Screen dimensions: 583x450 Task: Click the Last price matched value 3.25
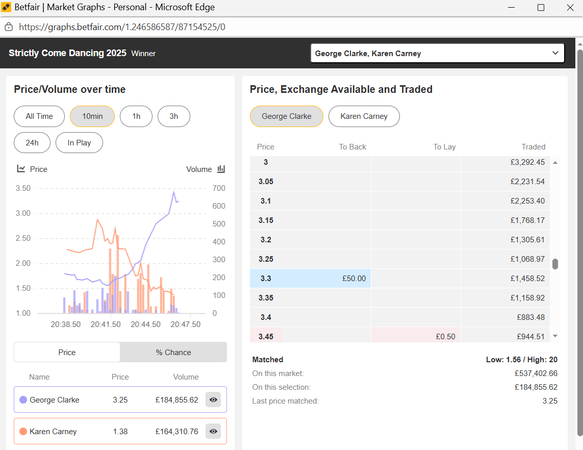(x=550, y=401)
